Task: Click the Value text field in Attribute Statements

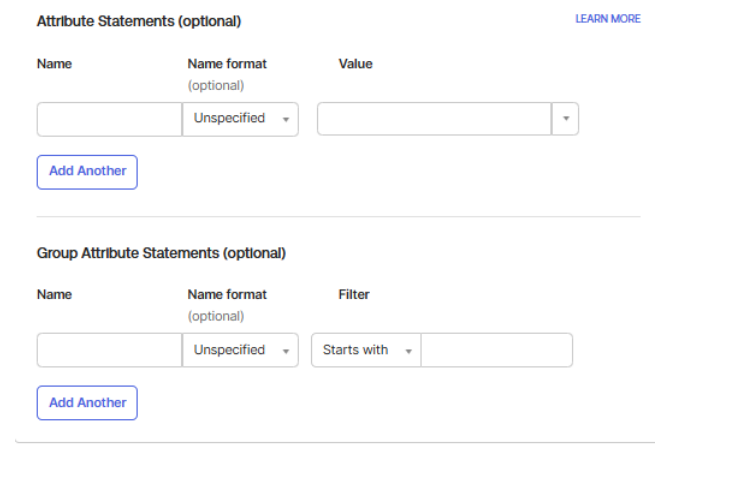Action: point(433,119)
